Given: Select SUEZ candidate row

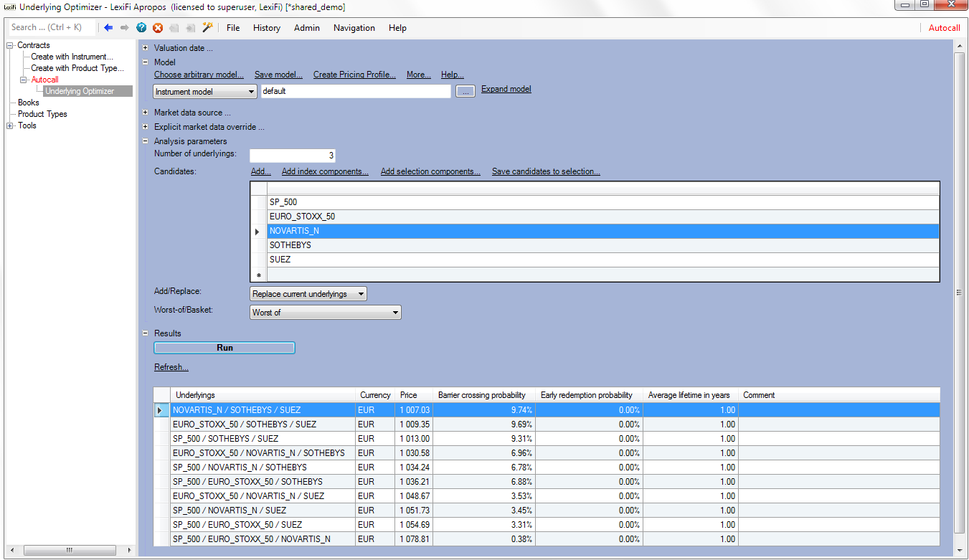Looking at the screenshot, I should [x=602, y=260].
